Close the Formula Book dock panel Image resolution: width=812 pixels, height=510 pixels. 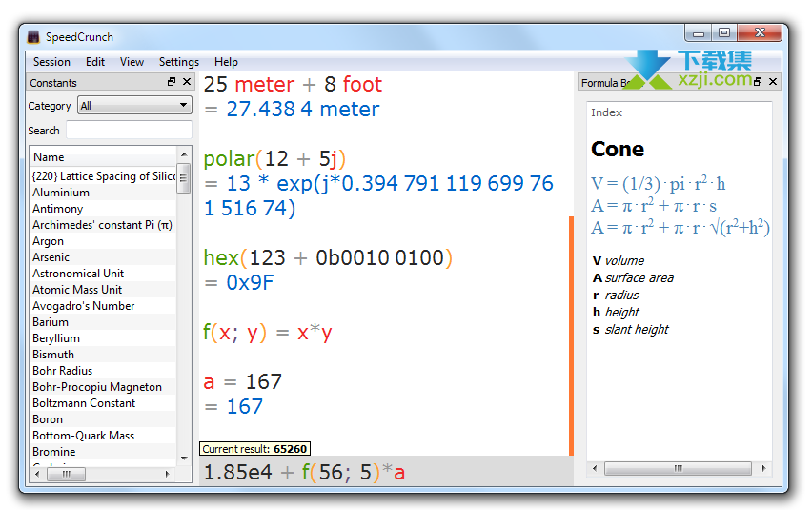pos(773,81)
